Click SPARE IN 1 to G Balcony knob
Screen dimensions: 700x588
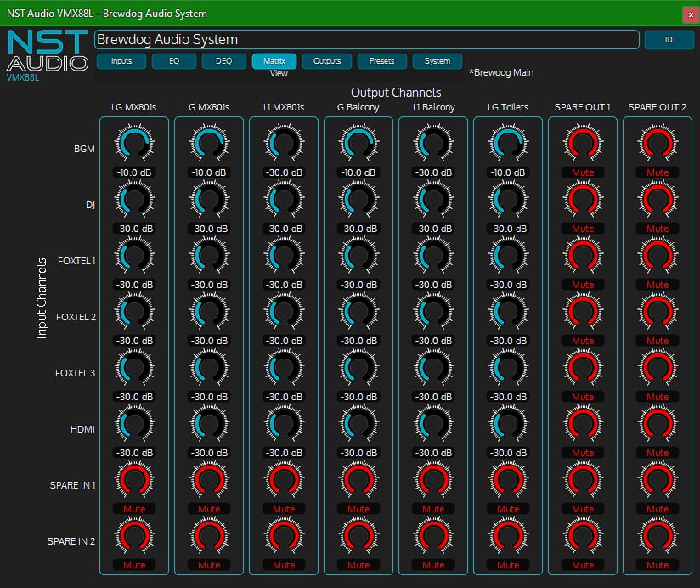click(358, 480)
